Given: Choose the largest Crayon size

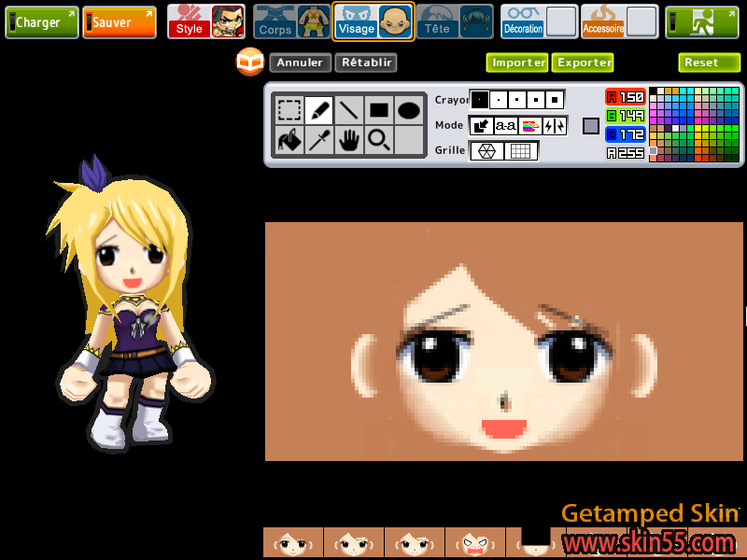Looking at the screenshot, I should pyautogui.click(x=555, y=100).
